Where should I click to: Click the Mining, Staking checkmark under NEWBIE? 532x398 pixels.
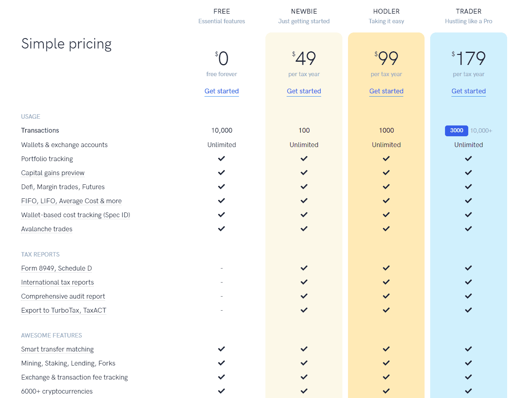tap(304, 363)
